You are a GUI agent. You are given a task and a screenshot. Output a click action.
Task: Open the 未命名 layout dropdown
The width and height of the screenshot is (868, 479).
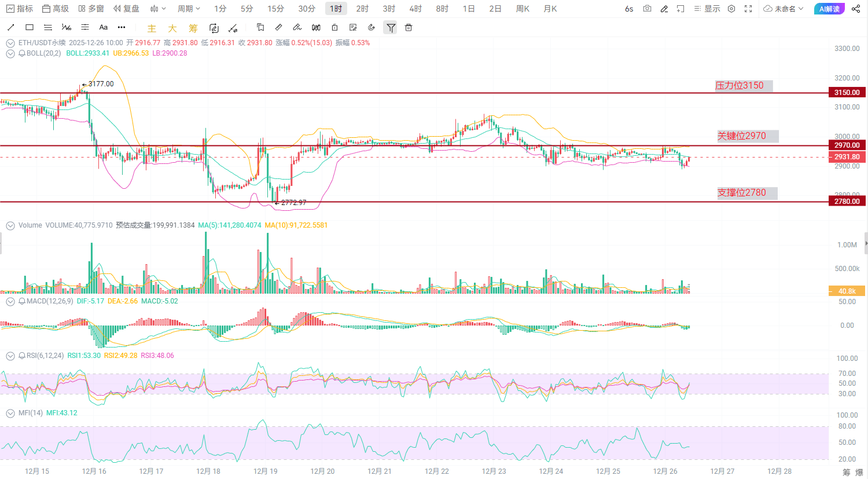tap(784, 9)
